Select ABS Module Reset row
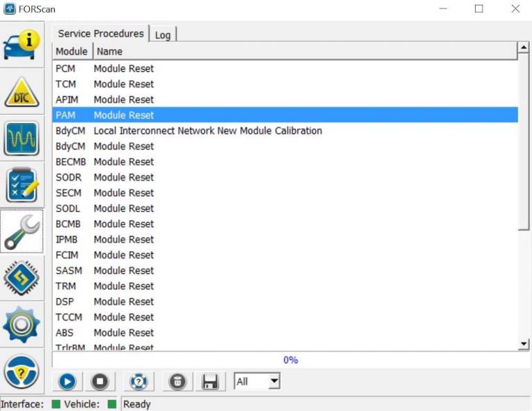 [x=285, y=333]
